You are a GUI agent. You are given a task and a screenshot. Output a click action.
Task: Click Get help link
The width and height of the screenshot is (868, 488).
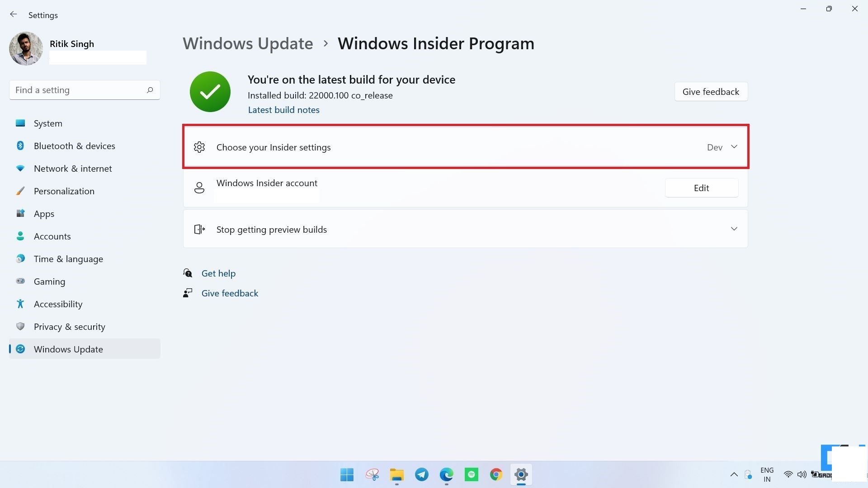(x=218, y=273)
